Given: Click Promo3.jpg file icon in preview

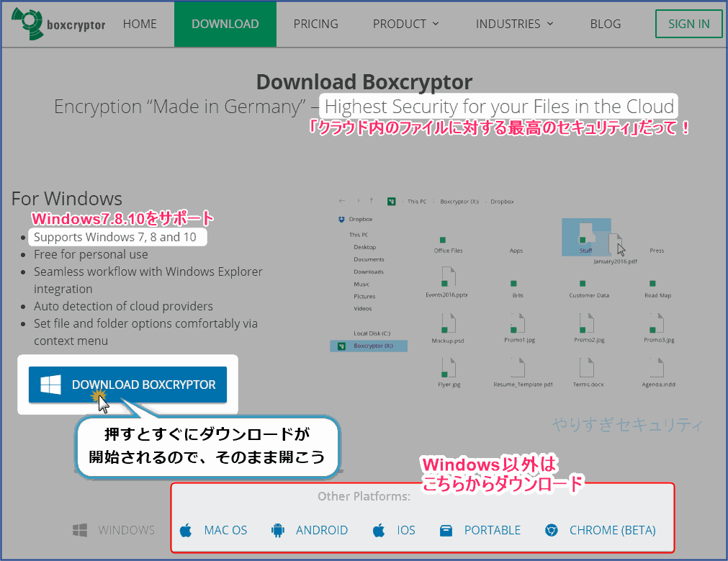Looking at the screenshot, I should point(657,323).
